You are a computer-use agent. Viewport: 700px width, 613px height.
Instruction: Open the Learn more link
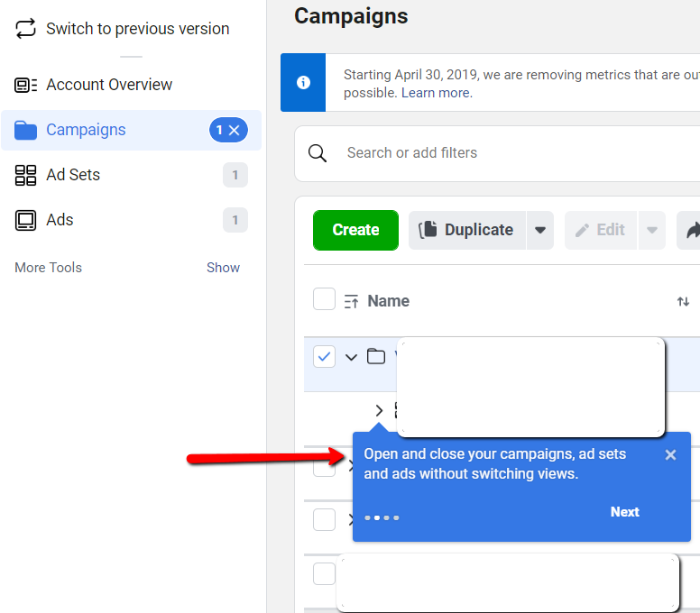(x=437, y=93)
